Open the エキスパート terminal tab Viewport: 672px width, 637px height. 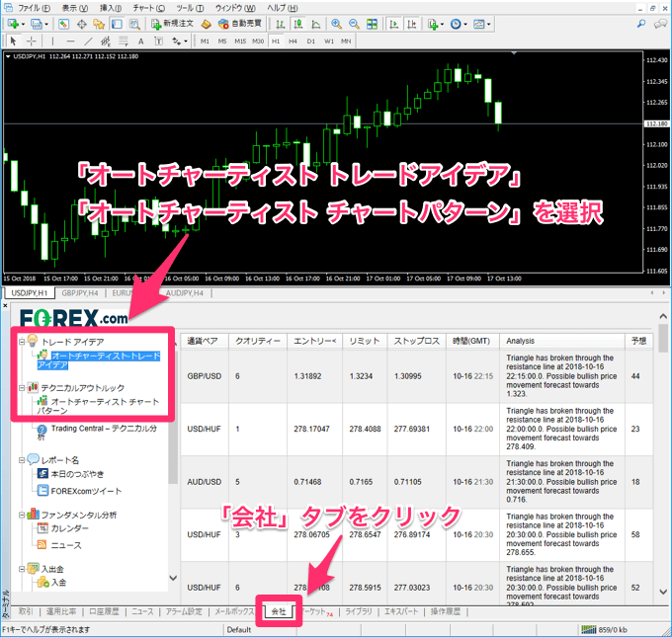pyautogui.click(x=401, y=611)
